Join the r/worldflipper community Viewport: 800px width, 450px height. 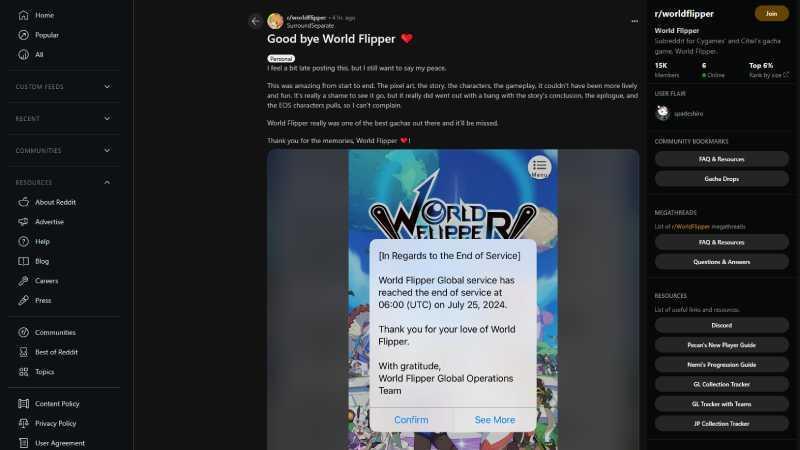pyautogui.click(x=771, y=14)
